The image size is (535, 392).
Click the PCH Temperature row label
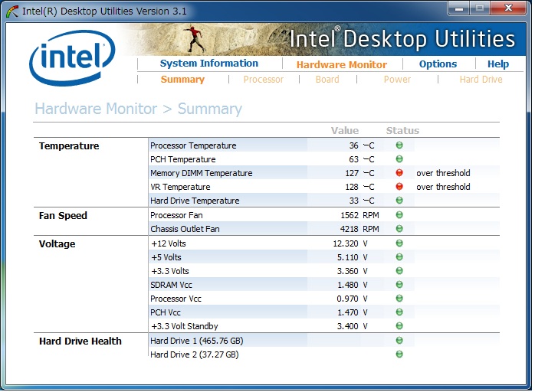183,159
